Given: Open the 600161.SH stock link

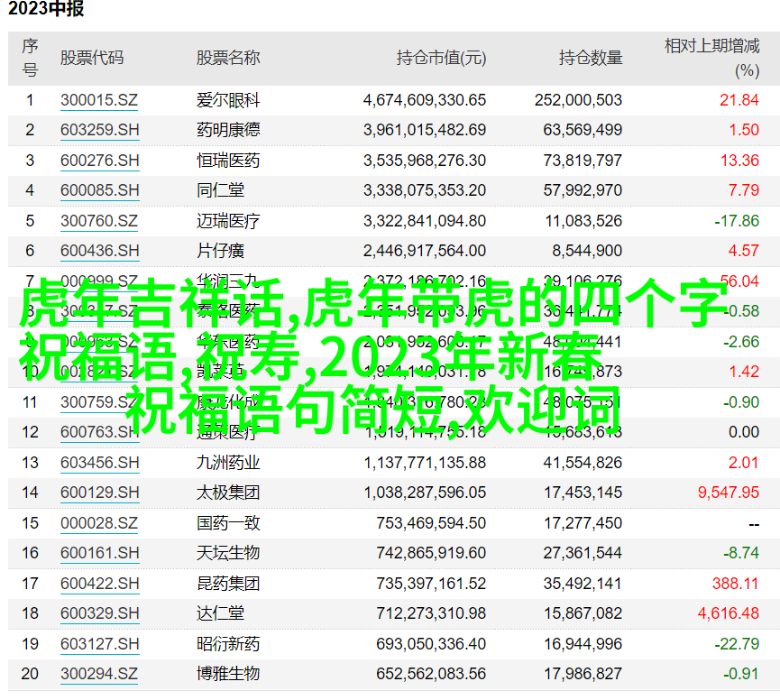Looking at the screenshot, I should tap(99, 553).
